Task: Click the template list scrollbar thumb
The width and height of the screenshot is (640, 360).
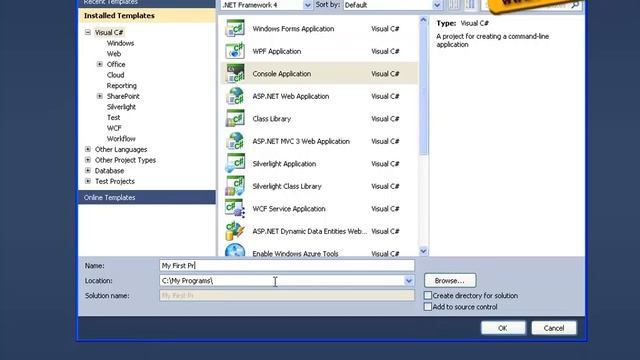Action: point(423,90)
